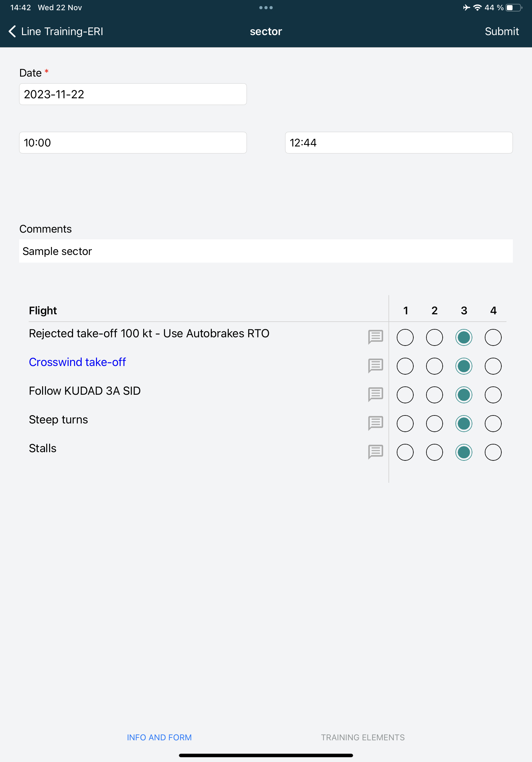
Task: Open comment icon for Crosswind take-off row
Action: [x=375, y=366]
